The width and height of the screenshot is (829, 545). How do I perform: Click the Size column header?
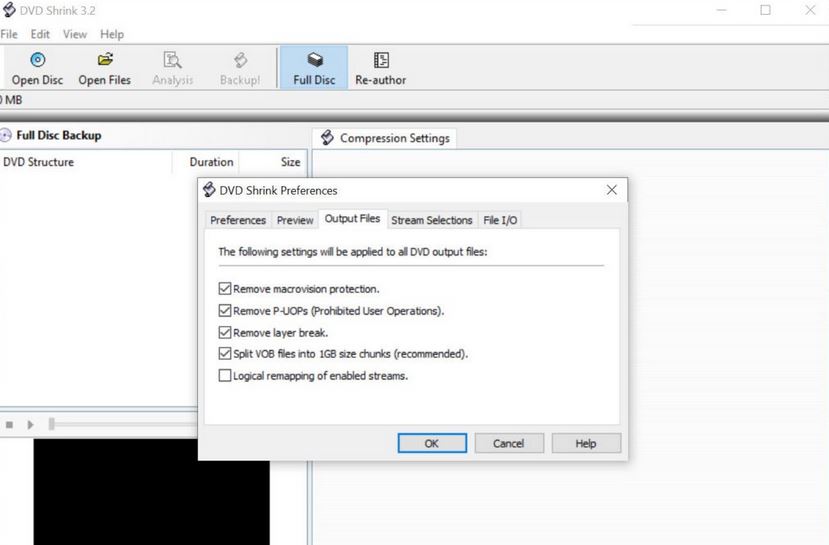[x=272, y=162]
